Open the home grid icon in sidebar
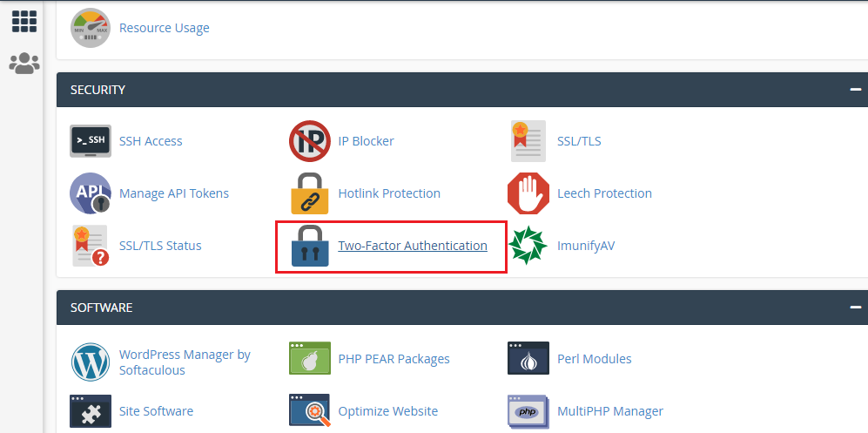The height and width of the screenshot is (433, 868). pyautogui.click(x=24, y=21)
